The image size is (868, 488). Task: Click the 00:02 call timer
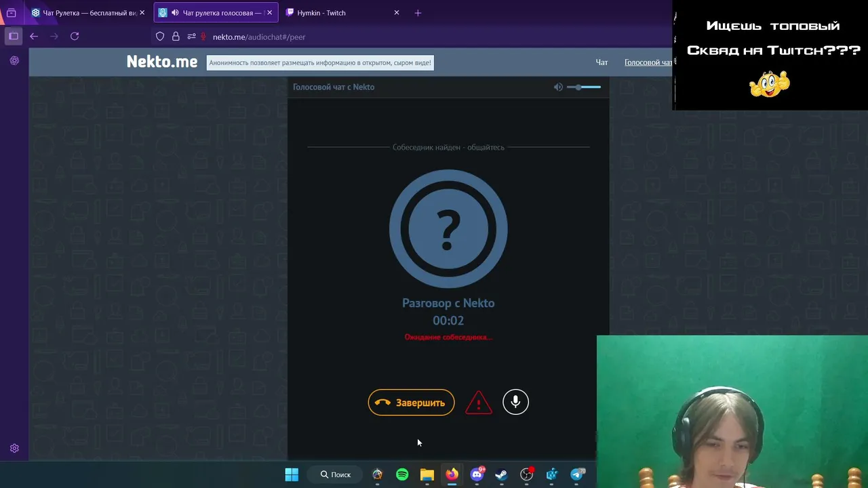448,321
